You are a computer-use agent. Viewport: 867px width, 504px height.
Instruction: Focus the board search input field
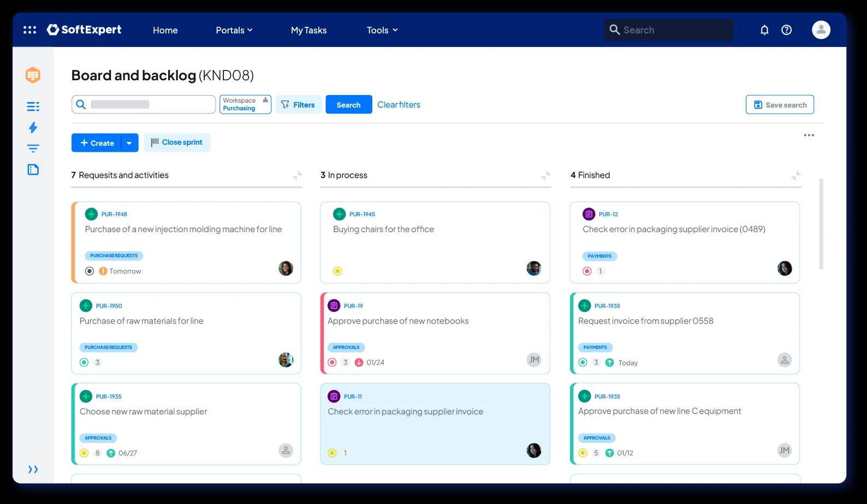pos(144,104)
